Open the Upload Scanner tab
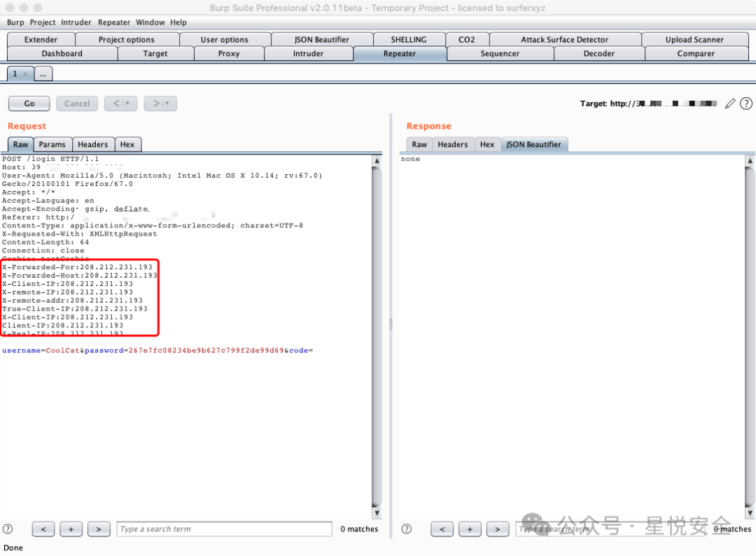This screenshot has width=756, height=556. click(x=695, y=39)
